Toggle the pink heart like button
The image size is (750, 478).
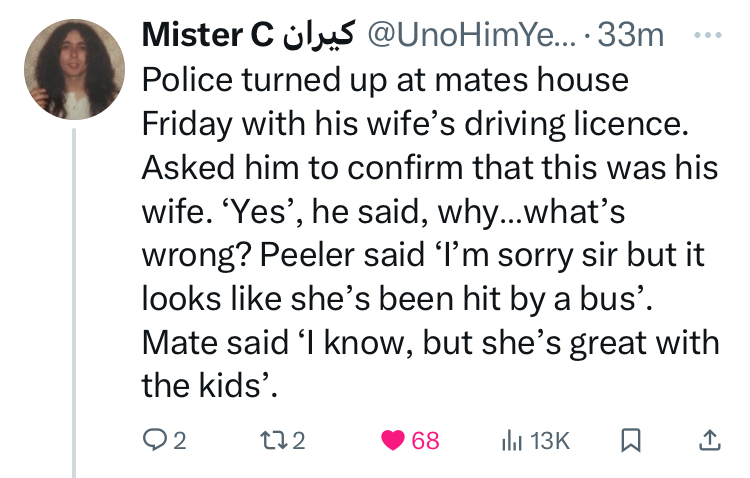coord(395,440)
